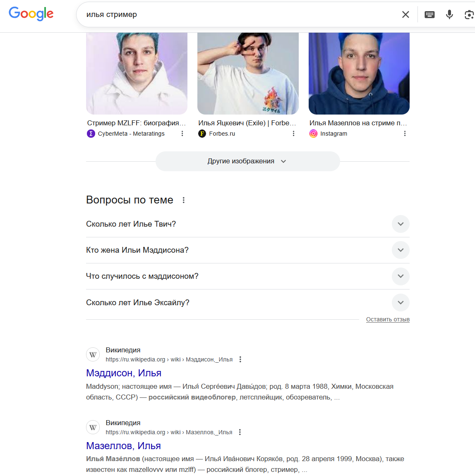Show more with Другие изображения button
The width and height of the screenshot is (475, 476).
(x=247, y=161)
